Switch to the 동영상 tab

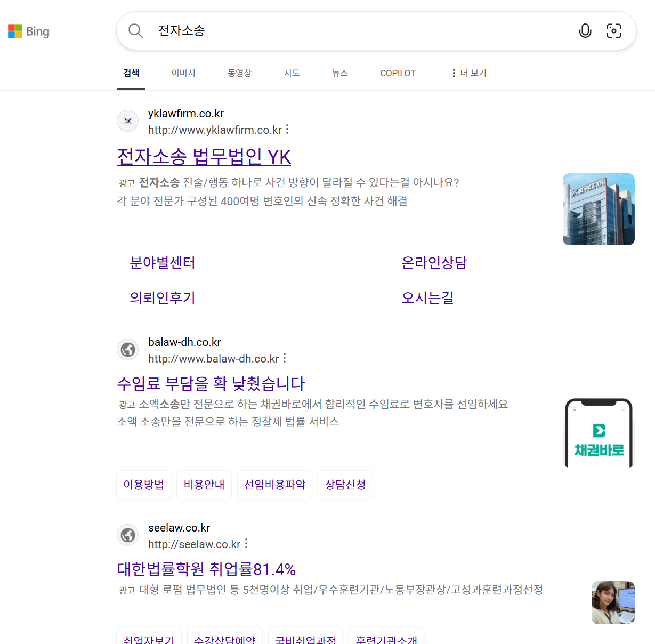point(240,73)
